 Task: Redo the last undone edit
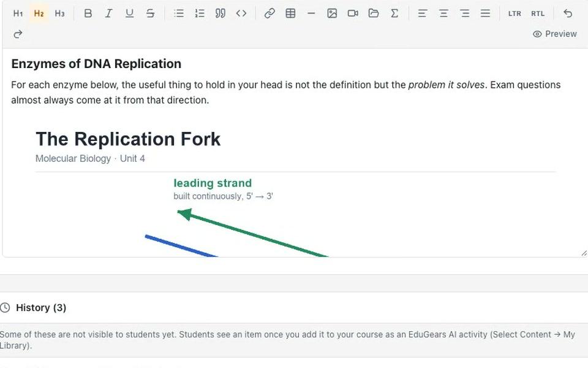pos(18,34)
